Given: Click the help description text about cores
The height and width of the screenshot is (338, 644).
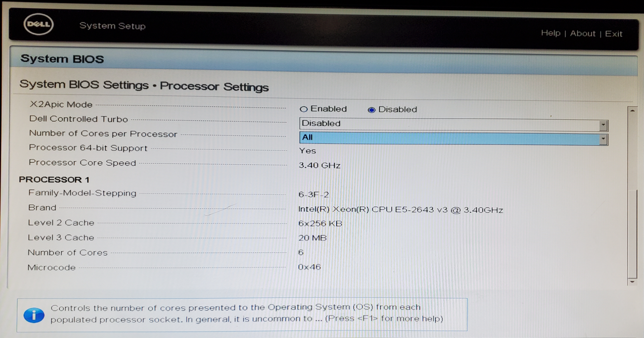Looking at the screenshot, I should click(247, 313).
